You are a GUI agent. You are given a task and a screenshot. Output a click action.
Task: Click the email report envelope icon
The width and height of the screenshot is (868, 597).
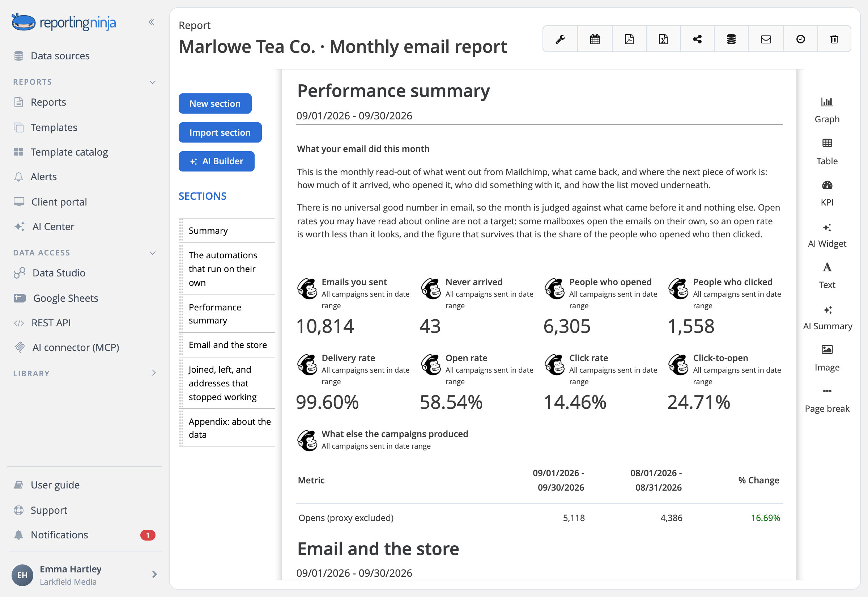pyautogui.click(x=766, y=39)
